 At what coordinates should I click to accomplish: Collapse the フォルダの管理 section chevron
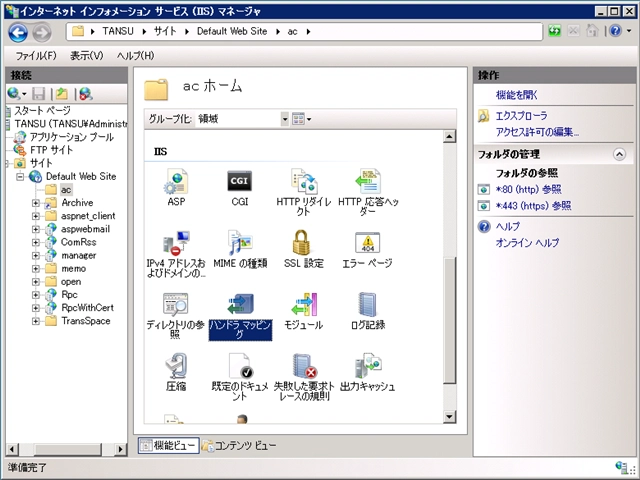[619, 154]
